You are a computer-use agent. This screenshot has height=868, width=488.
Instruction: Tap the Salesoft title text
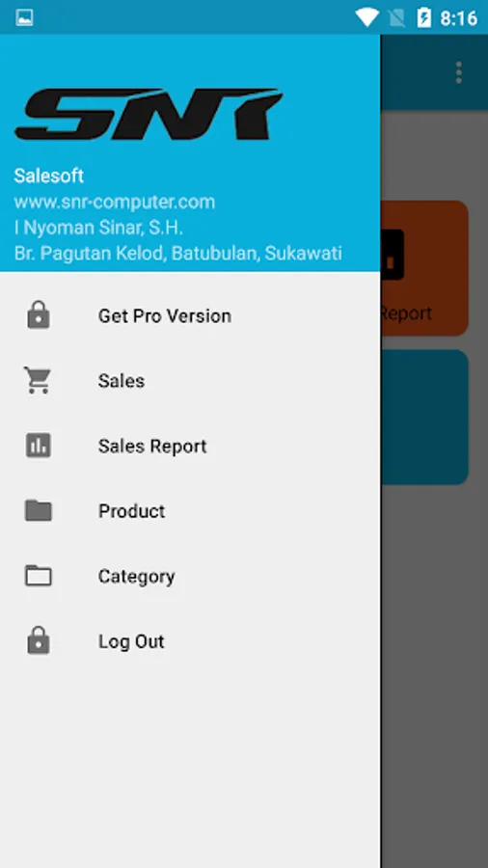48,176
